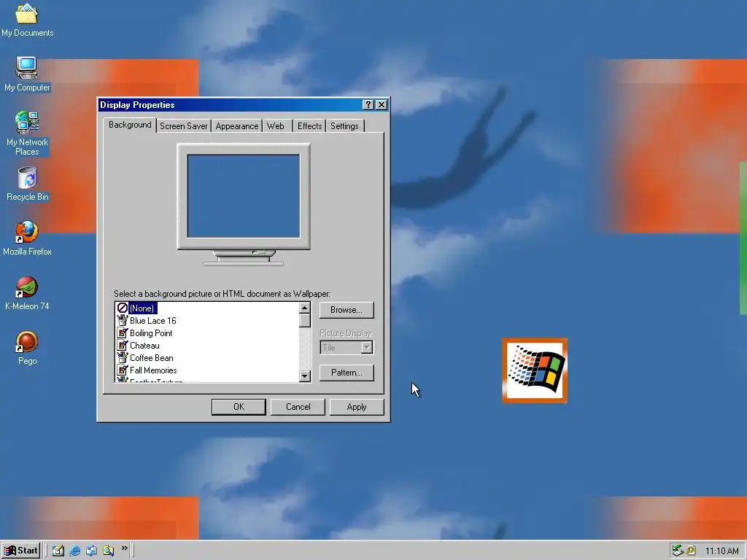Select the Mozilla Firefox shortcut
Screen dimensions: 747x560
tap(27, 238)
